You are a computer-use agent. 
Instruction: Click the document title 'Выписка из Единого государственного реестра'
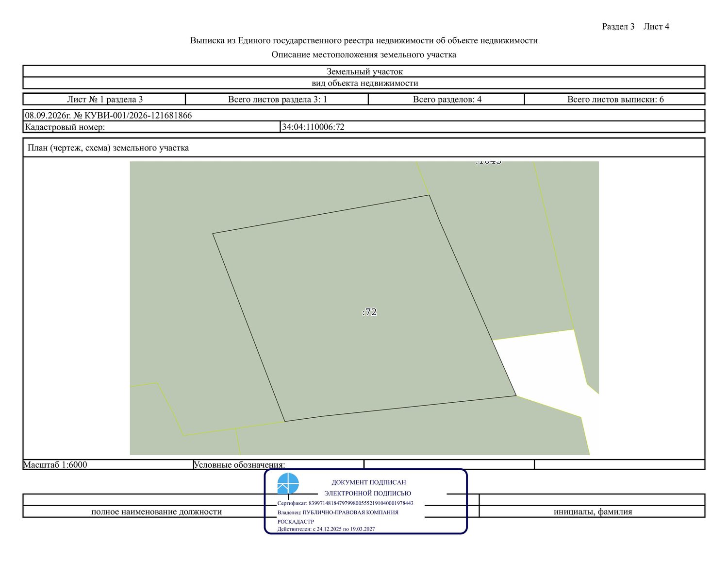pos(364,41)
